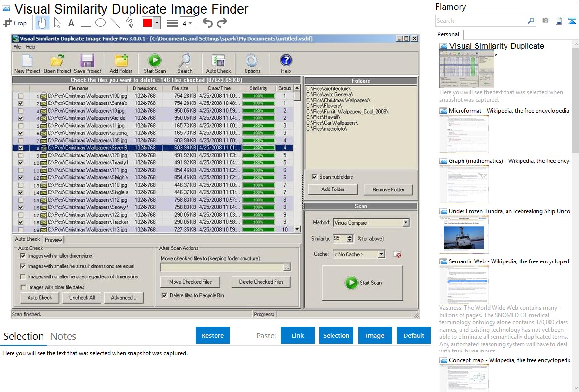Toggle smaller file sizes if dimensions equal
579x392 pixels.
(x=23, y=266)
